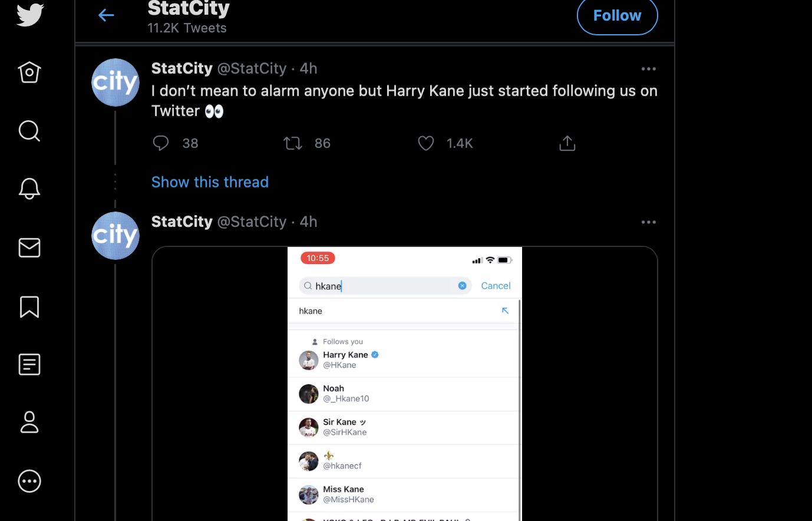
Task: Open Explore search icon in sidebar
Action: [29, 131]
